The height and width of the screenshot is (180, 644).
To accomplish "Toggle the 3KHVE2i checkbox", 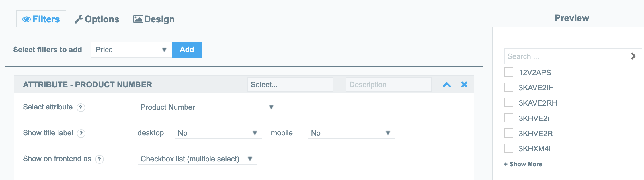I will [x=509, y=118].
